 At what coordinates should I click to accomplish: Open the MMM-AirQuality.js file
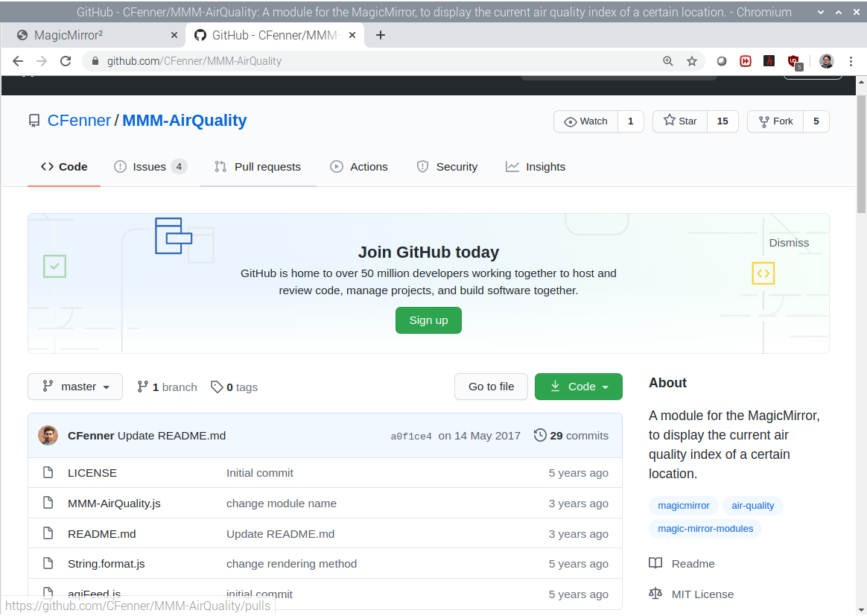pos(115,504)
